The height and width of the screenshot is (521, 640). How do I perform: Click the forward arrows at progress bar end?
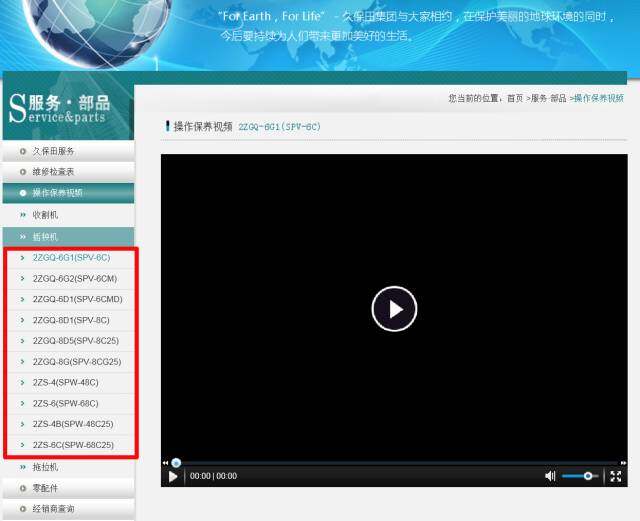click(x=623, y=463)
